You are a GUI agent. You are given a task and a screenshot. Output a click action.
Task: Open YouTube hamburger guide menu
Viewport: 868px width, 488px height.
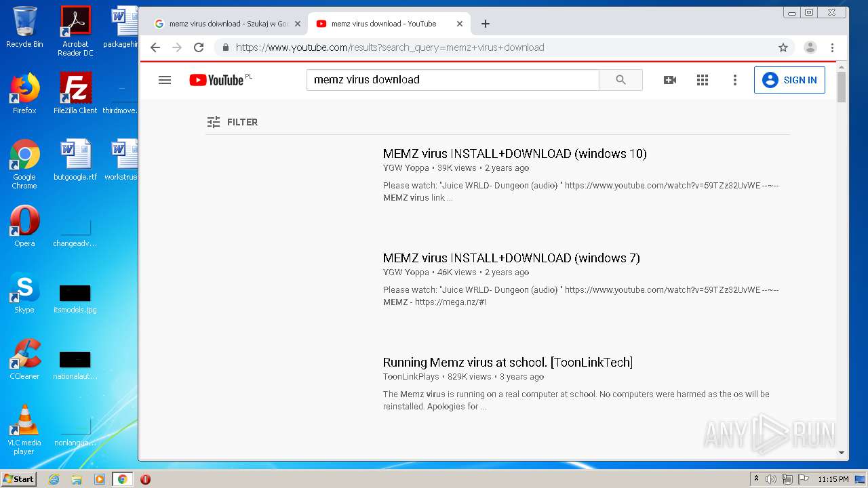pos(164,80)
